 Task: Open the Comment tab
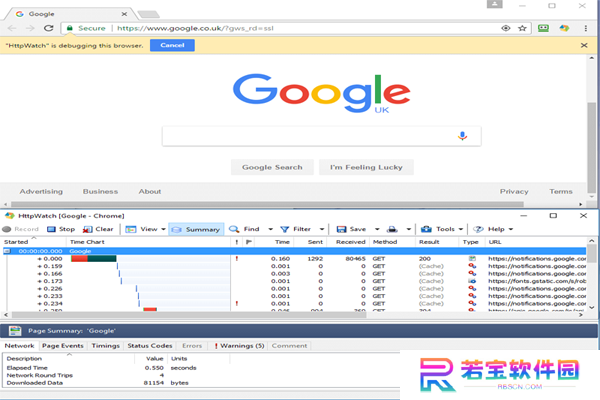[x=289, y=346]
